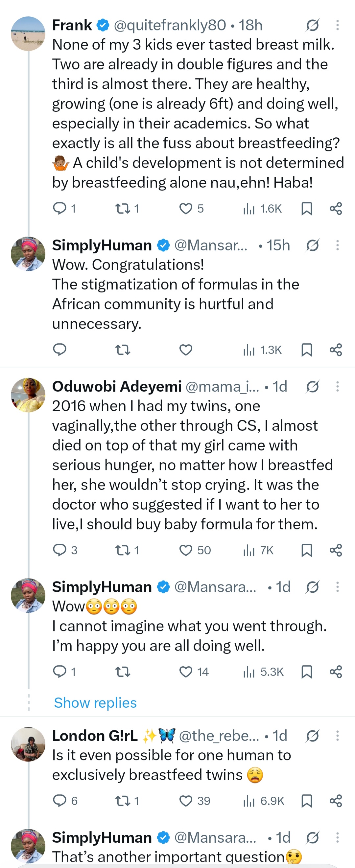Tap Grok icon on Frank's tweet

(313, 25)
